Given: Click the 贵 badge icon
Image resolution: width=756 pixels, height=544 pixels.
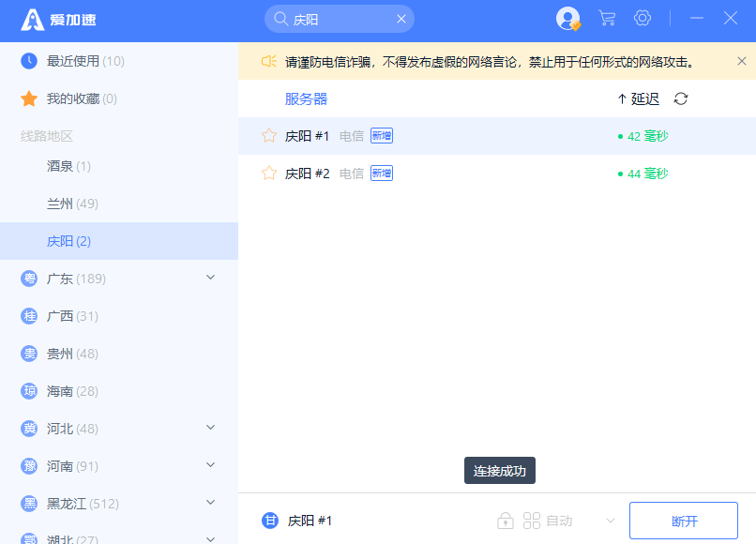Looking at the screenshot, I should click(29, 354).
